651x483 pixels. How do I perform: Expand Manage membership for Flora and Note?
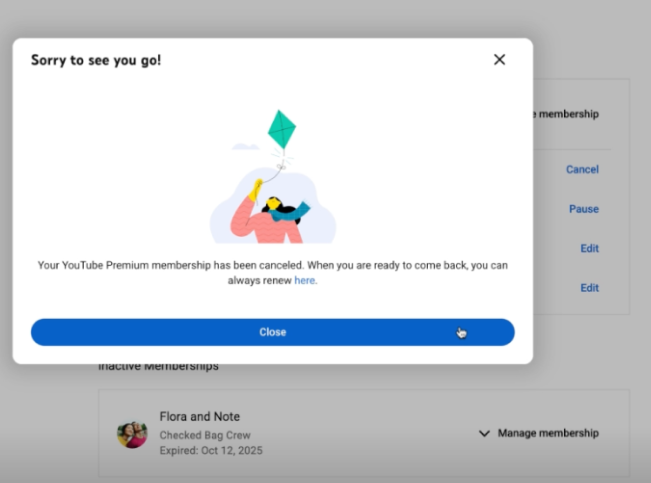(548, 433)
